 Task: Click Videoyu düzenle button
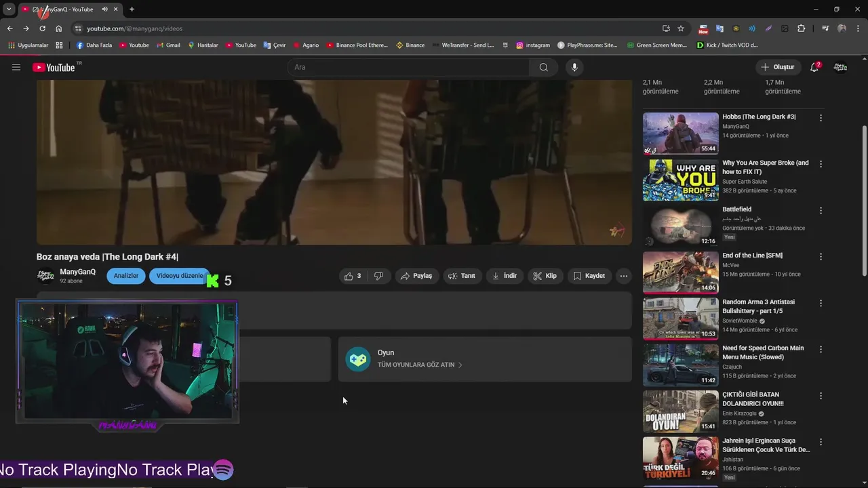point(180,276)
